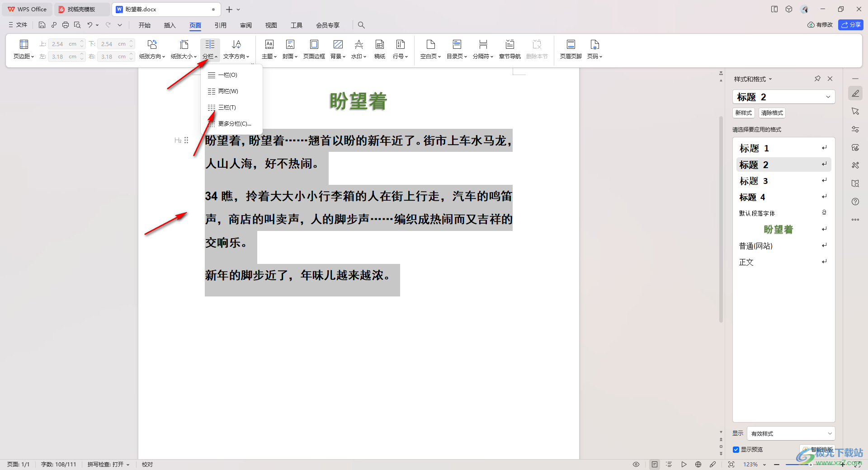Image resolution: width=868 pixels, height=470 pixels.
Task: Click the zoom out minus button
Action: (x=777, y=465)
